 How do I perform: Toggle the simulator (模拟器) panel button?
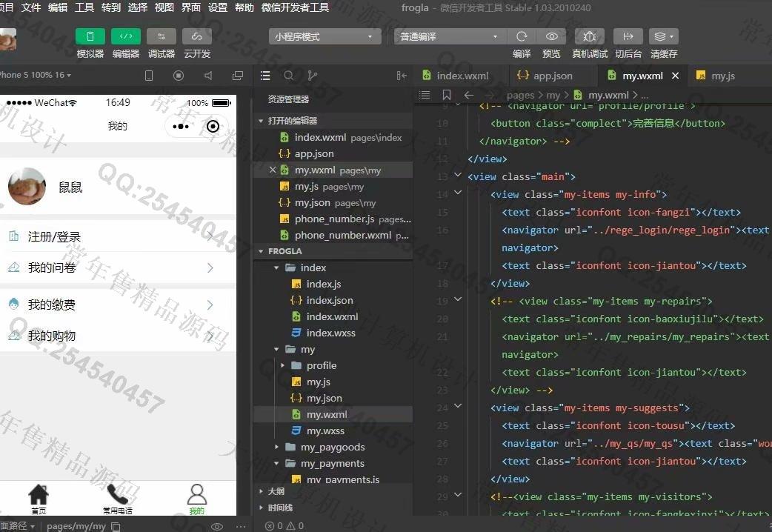(90, 36)
